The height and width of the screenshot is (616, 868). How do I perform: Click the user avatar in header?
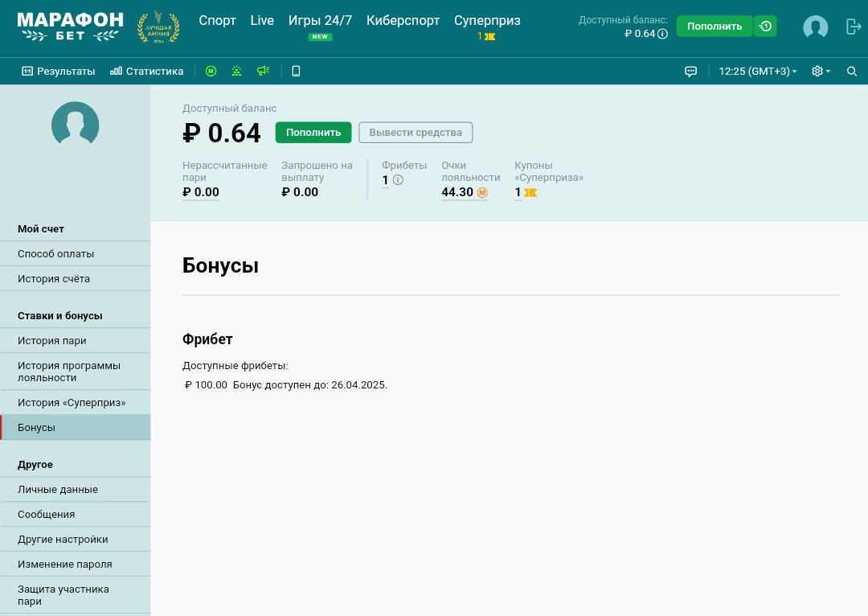815,27
